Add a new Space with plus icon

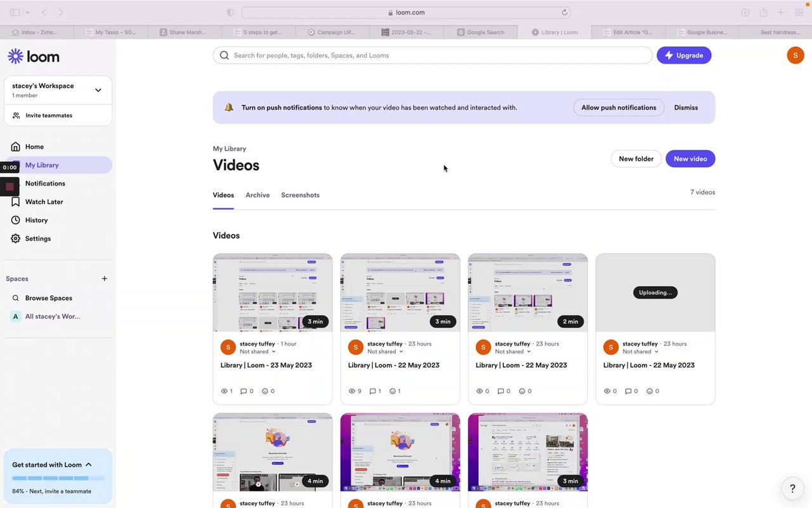(x=105, y=279)
